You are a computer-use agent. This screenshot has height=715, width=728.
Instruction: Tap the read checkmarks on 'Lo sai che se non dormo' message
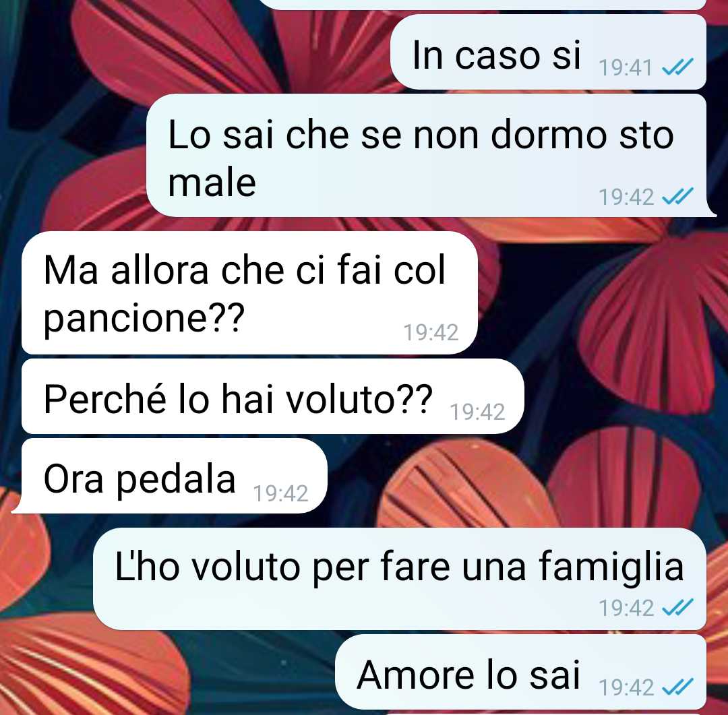677,196
